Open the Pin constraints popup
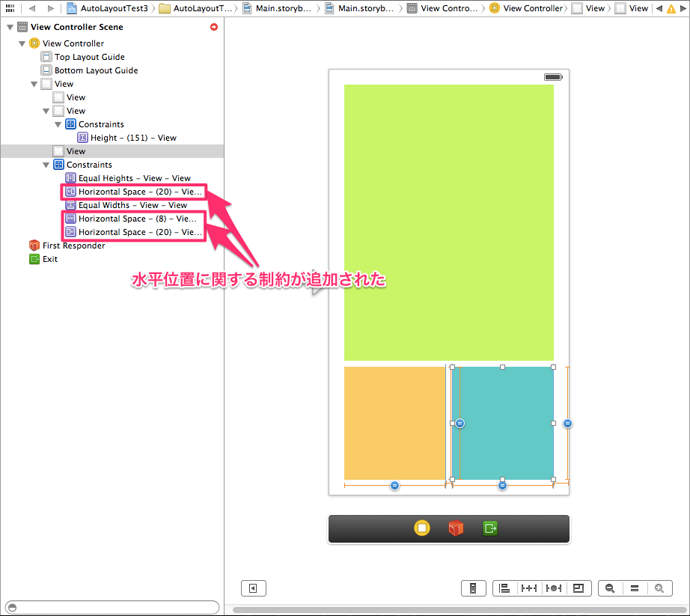690x616 pixels. click(x=529, y=588)
